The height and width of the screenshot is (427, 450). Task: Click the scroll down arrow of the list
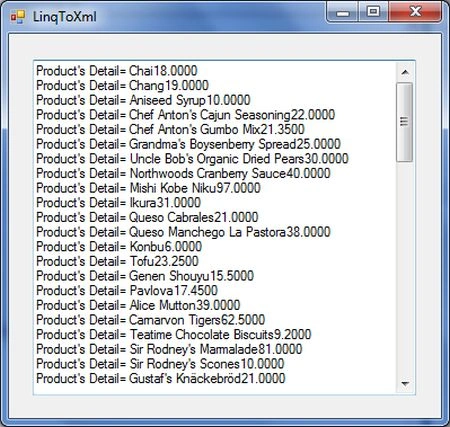point(405,384)
